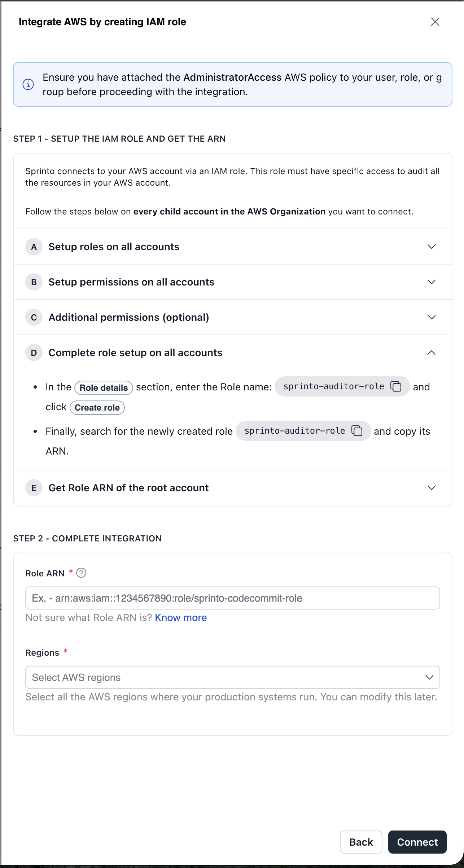Click into the Role ARN input field

232,598
